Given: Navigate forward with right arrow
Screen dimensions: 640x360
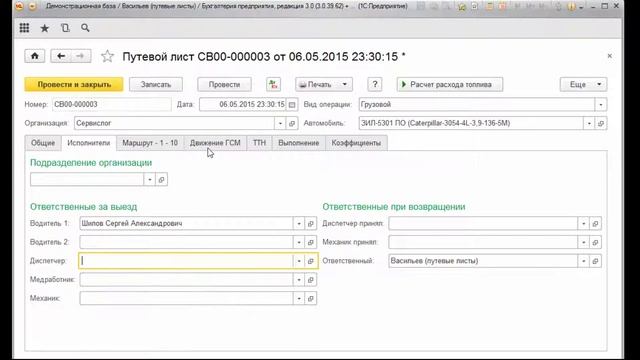Looking at the screenshot, I should tap(81, 56).
